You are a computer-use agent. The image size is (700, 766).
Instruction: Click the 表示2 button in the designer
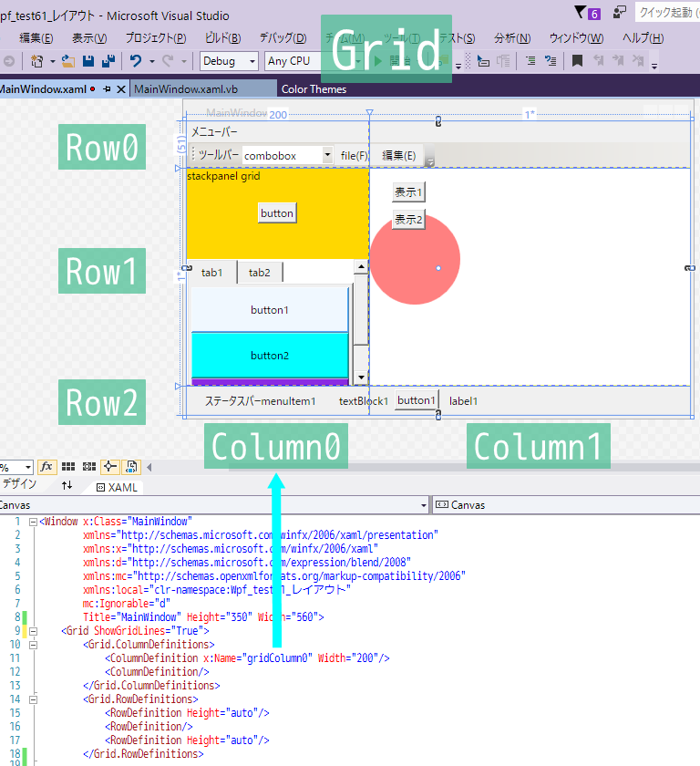point(408,220)
